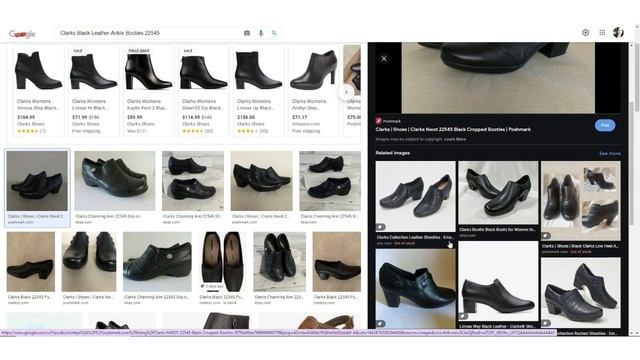
Task: Search by image camera icon
Action: pyautogui.click(x=247, y=33)
